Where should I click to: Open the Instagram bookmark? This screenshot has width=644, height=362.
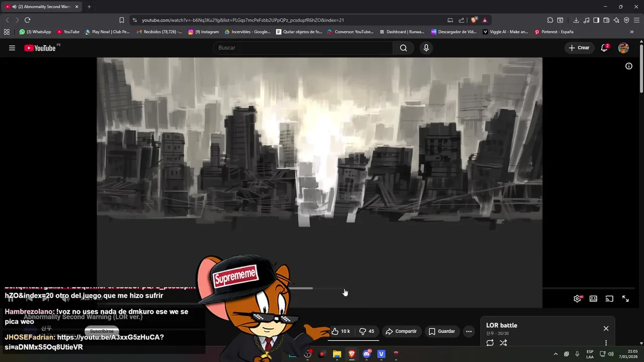[x=204, y=32]
